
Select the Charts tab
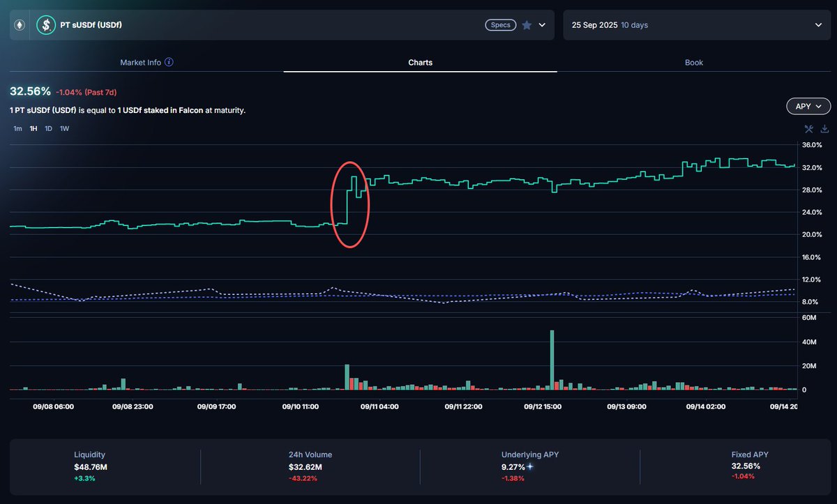coord(420,62)
